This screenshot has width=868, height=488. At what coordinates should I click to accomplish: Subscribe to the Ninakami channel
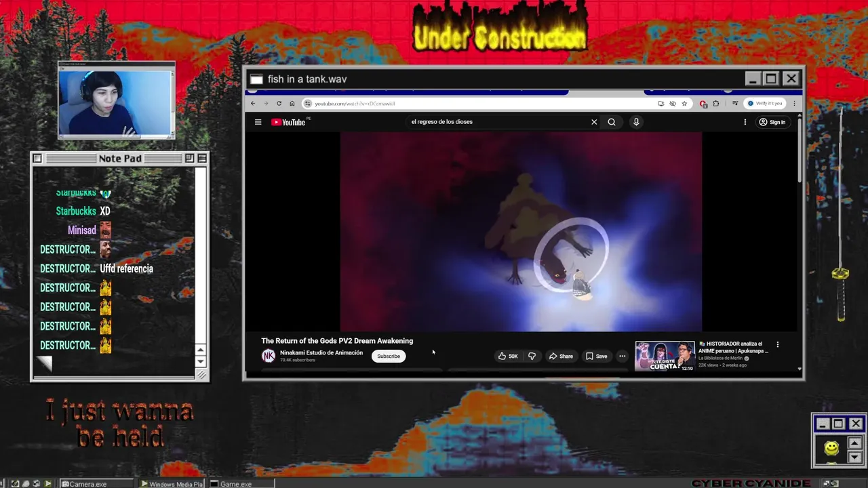389,357
